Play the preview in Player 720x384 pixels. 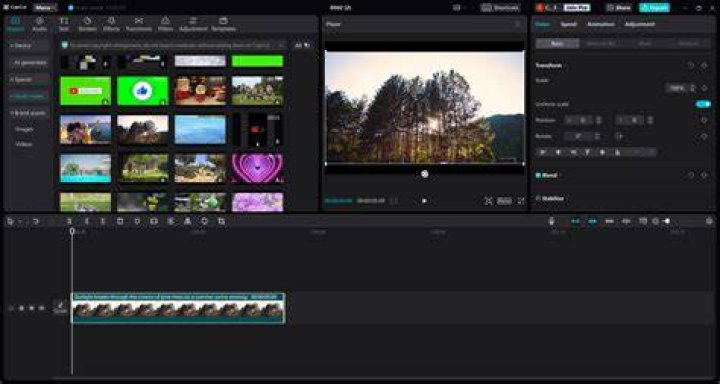click(424, 201)
